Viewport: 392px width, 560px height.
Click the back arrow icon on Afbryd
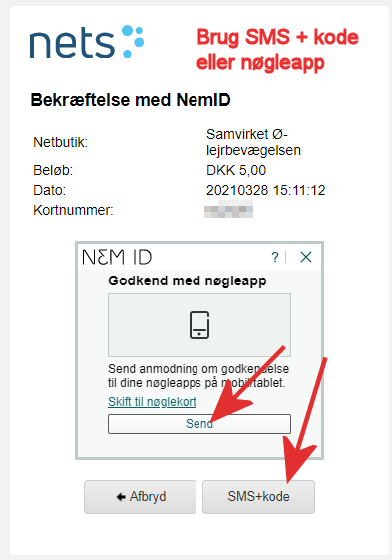tap(121, 497)
